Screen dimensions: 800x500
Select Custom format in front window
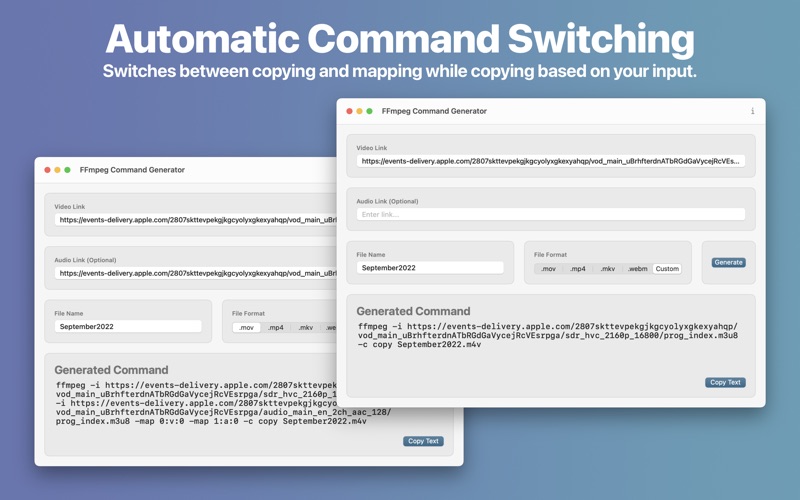click(667, 269)
